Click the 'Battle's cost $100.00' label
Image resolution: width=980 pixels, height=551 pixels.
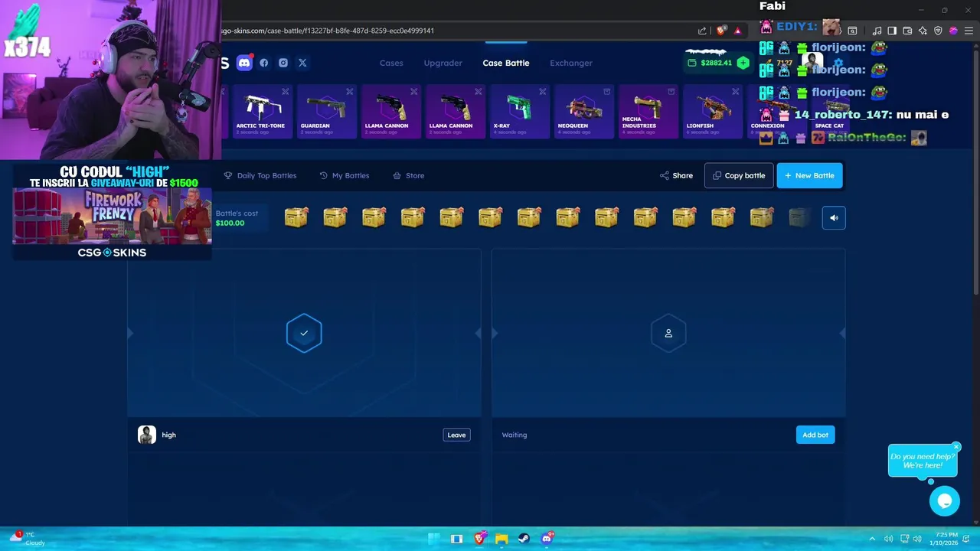tap(237, 218)
